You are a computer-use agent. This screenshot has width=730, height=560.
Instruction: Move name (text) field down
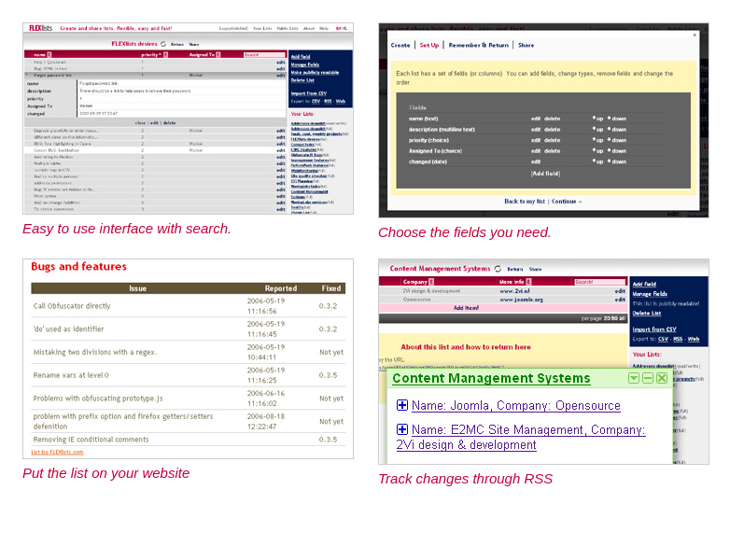coord(617,119)
